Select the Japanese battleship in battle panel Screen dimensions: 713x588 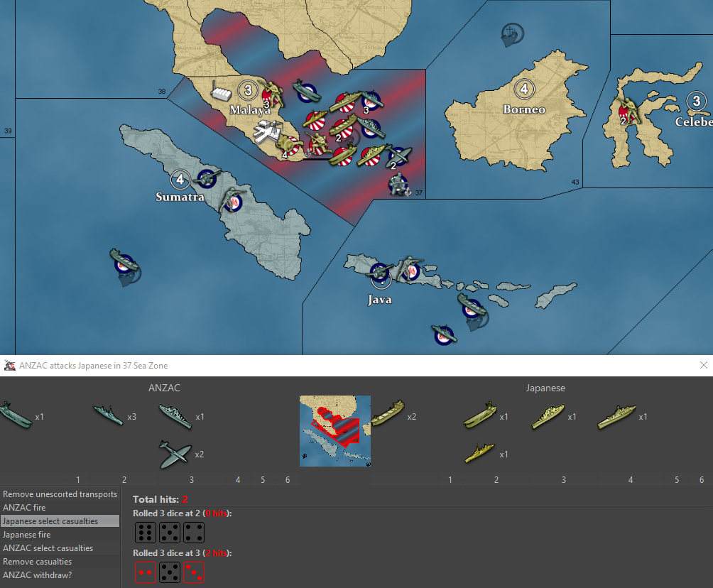pyautogui.click(x=616, y=416)
